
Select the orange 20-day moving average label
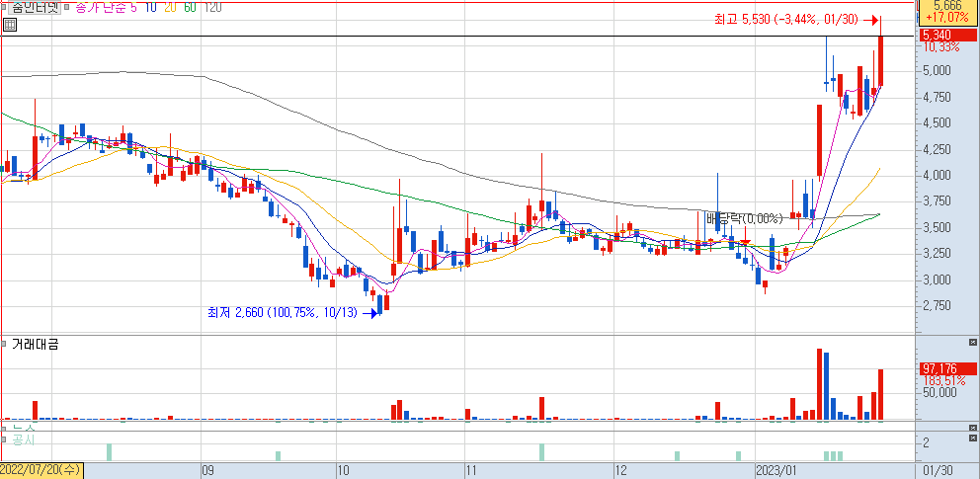pyautogui.click(x=171, y=8)
